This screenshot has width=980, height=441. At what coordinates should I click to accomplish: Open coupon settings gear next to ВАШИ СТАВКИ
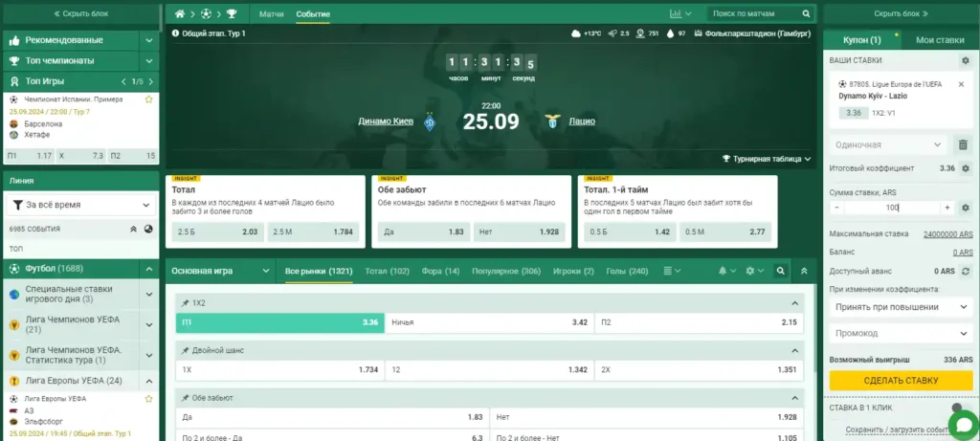965,60
